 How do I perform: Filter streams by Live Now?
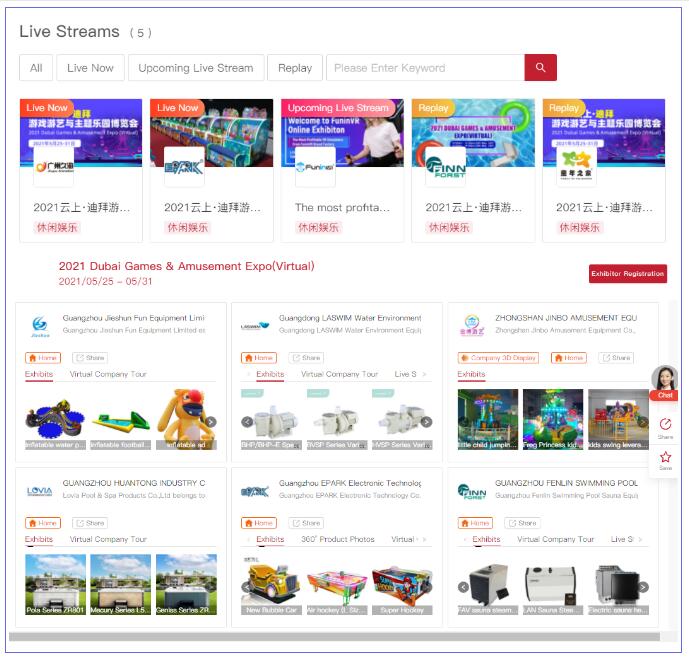point(90,68)
